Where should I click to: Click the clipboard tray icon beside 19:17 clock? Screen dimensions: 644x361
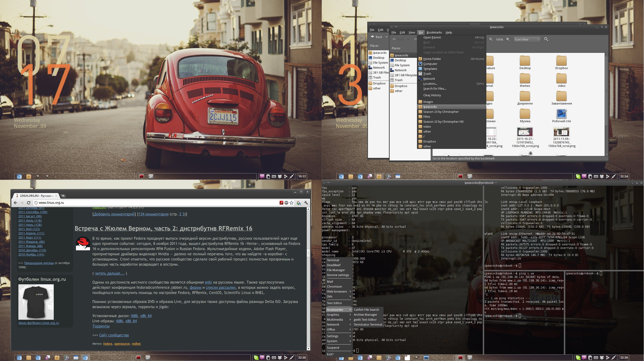(x=268, y=176)
